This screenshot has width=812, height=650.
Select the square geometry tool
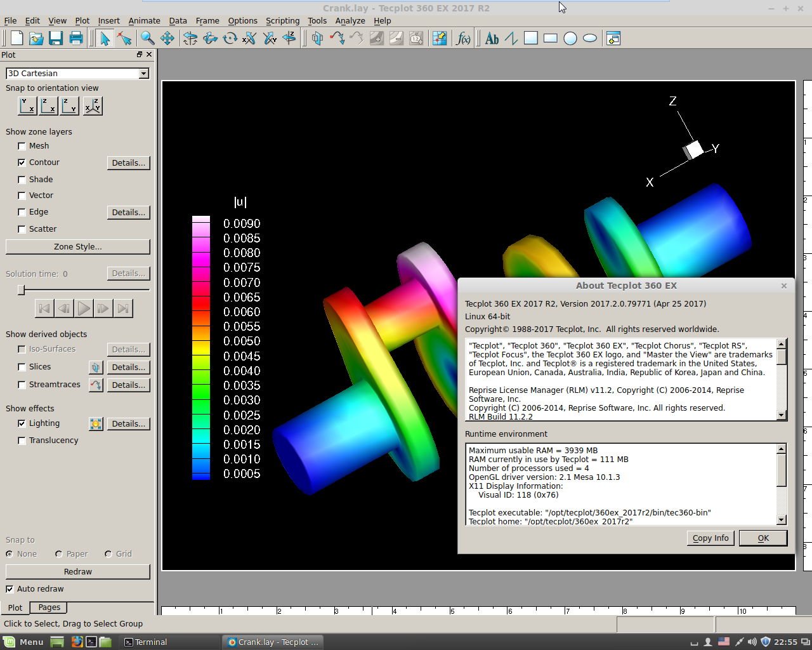point(531,38)
